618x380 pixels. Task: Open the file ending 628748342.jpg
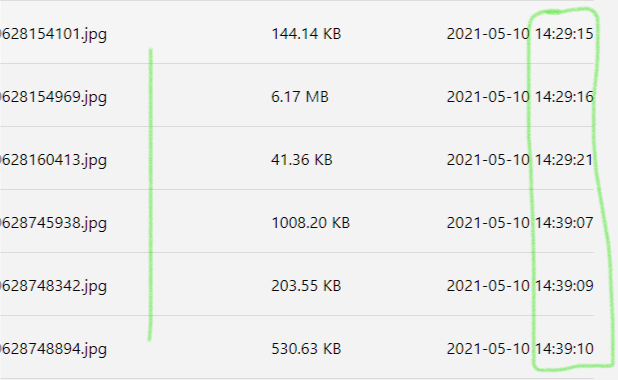point(53,287)
